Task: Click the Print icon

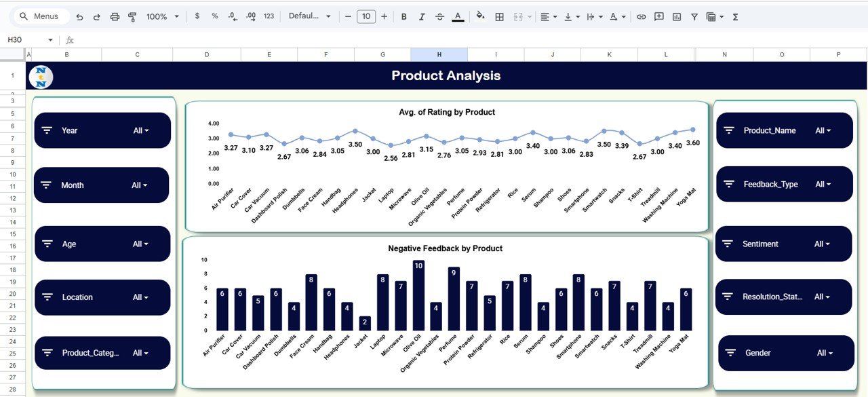Action: tap(115, 16)
